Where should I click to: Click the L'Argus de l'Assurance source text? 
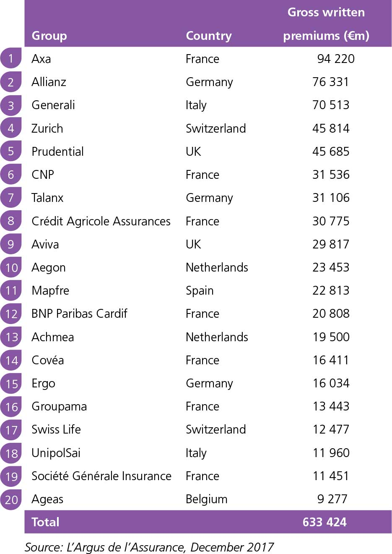(x=149, y=547)
